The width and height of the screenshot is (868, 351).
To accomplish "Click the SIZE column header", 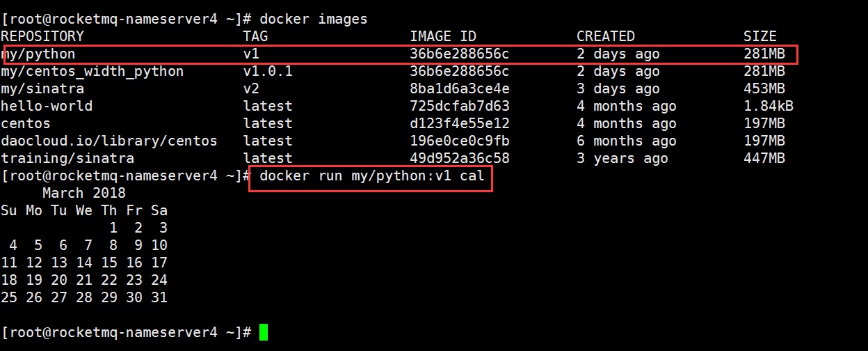I will pos(759,36).
